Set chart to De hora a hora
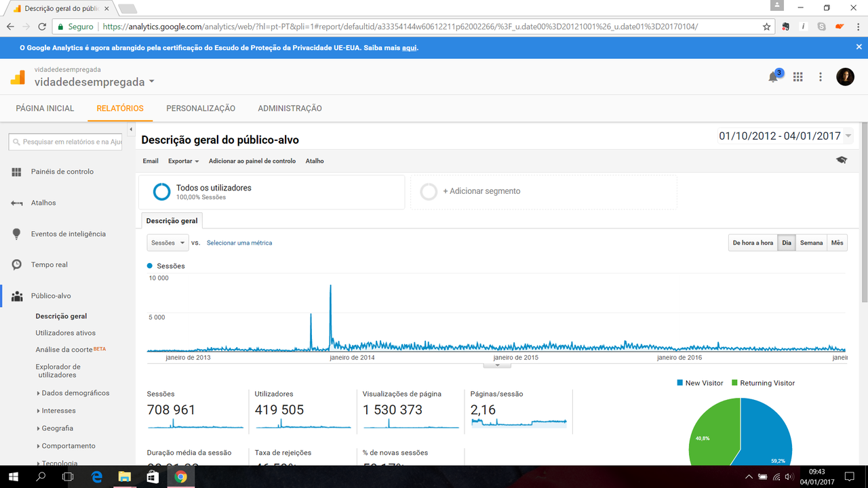This screenshot has height=488, width=868. click(753, 243)
